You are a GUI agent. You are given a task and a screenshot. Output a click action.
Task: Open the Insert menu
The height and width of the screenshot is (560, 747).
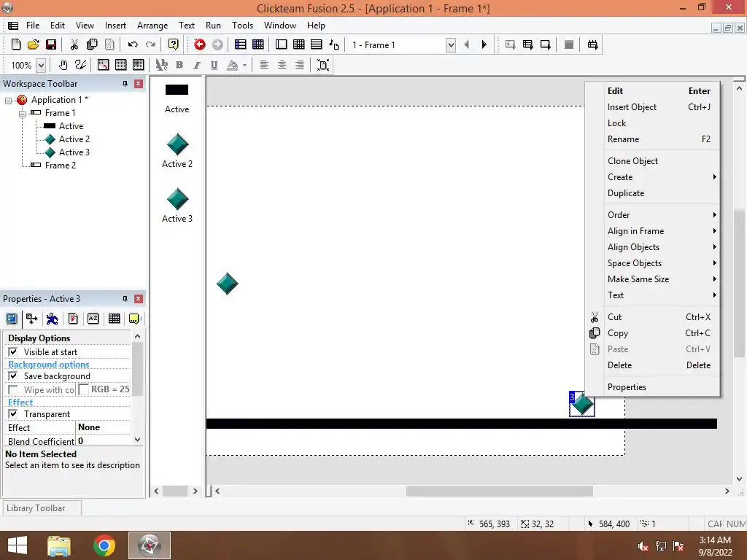coord(115,26)
